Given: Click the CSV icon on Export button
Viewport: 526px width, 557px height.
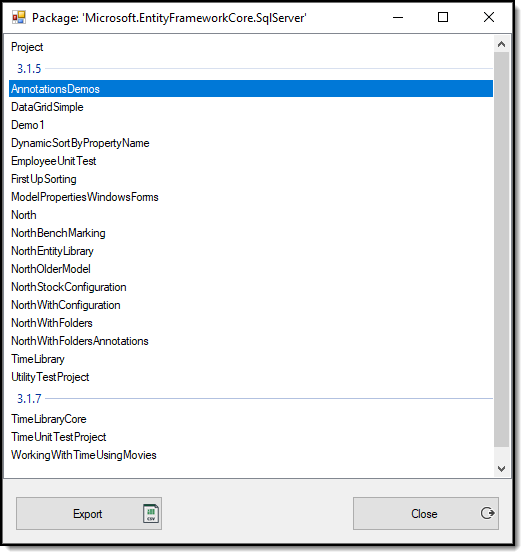Looking at the screenshot, I should 151,514.
